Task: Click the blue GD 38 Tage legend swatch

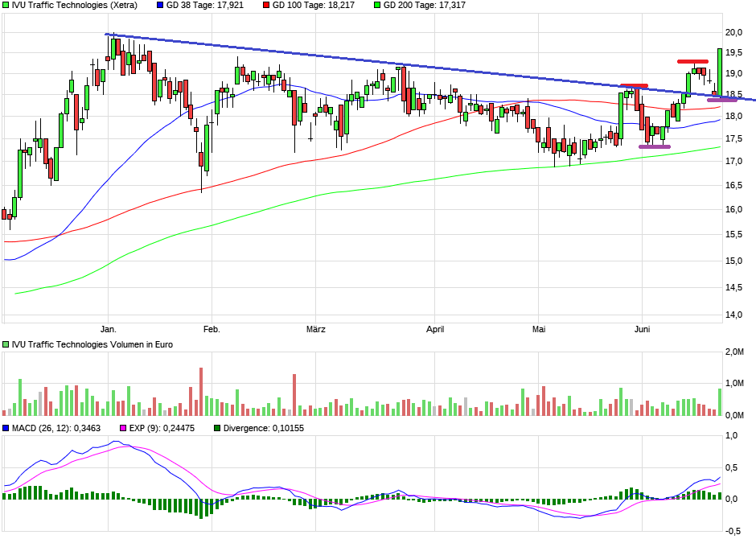Action: tap(161, 6)
